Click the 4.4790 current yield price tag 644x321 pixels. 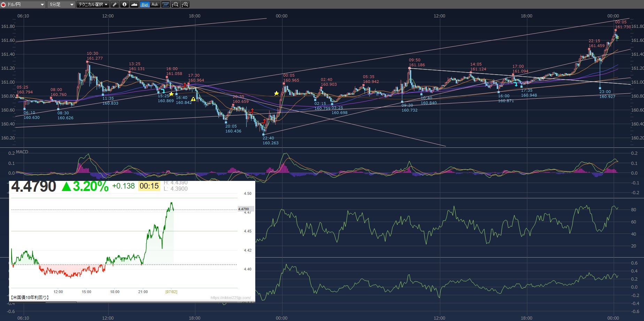(x=245, y=209)
